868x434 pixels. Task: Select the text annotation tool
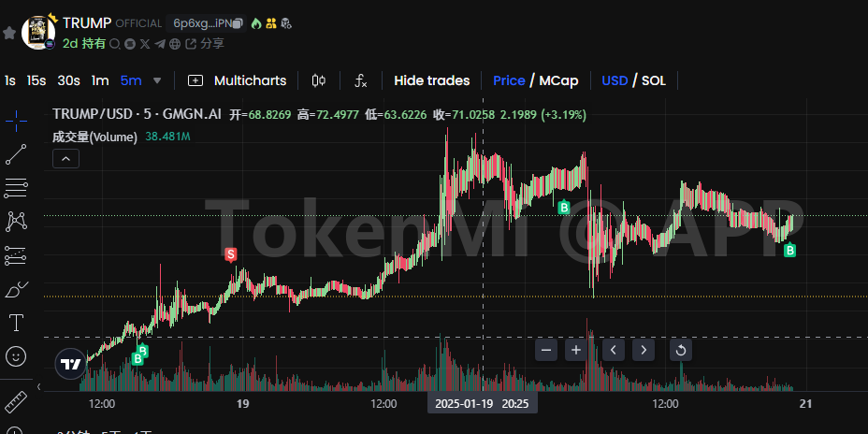tap(16, 323)
